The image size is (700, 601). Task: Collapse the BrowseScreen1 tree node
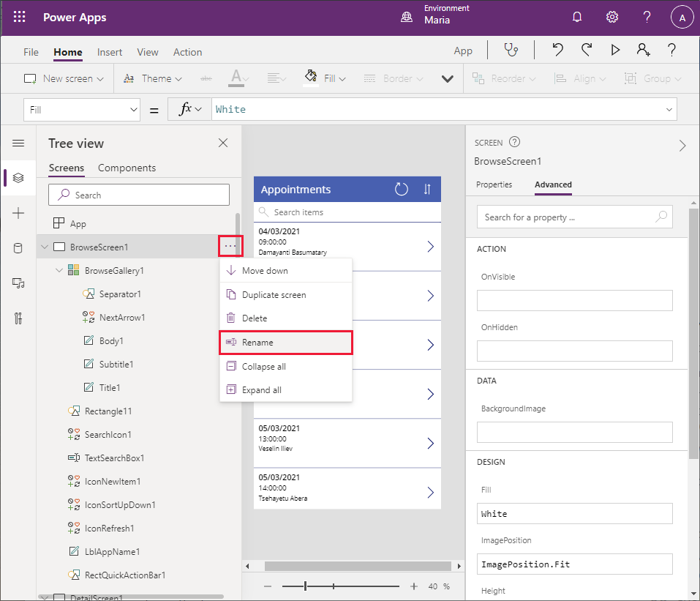click(45, 247)
